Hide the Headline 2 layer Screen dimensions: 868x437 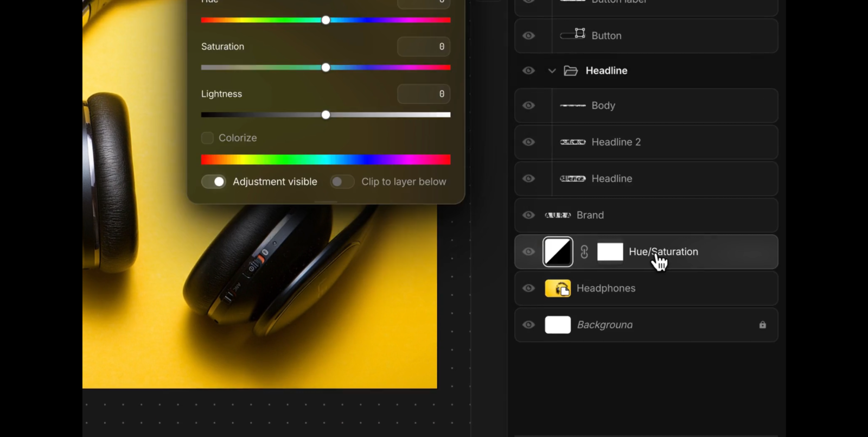pos(528,142)
